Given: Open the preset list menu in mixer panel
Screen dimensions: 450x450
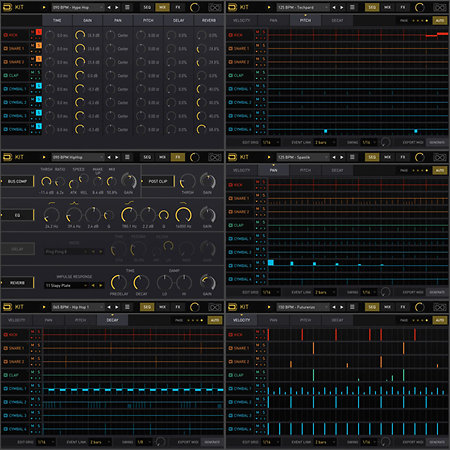Looking at the screenshot, I should (x=127, y=7).
